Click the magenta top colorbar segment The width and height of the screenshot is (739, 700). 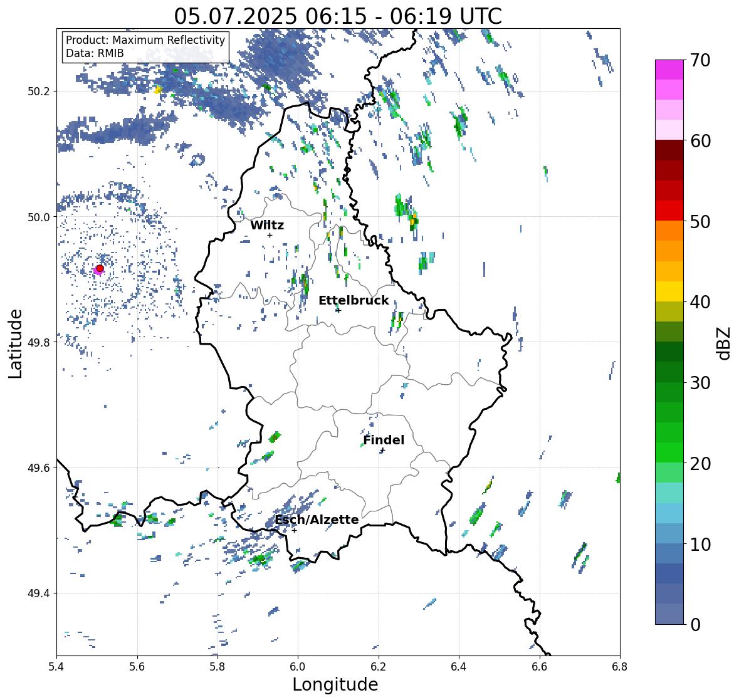point(669,70)
